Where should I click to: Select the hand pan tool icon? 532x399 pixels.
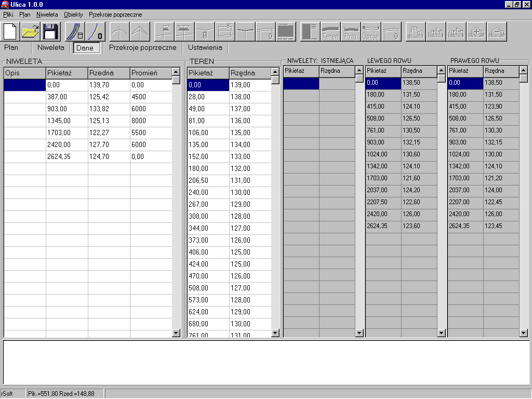pyautogui.click(x=415, y=32)
